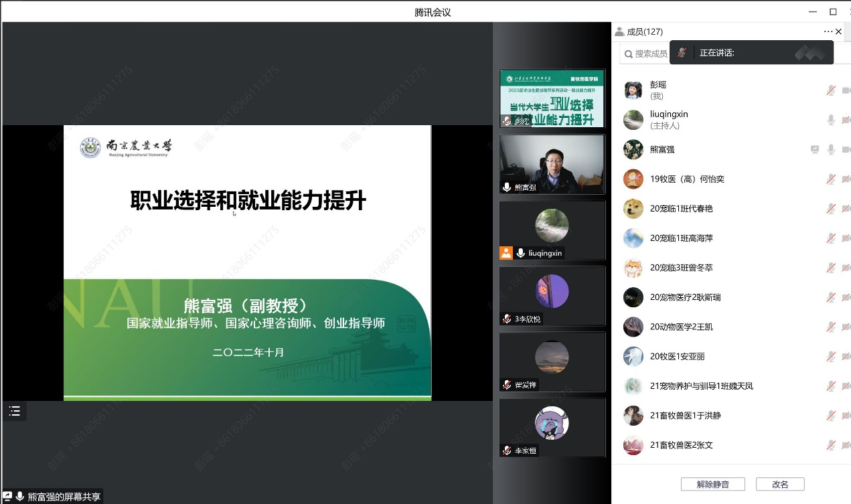Click the orange host badge on liuqingxin tile
The height and width of the screenshot is (504, 851).
click(506, 253)
